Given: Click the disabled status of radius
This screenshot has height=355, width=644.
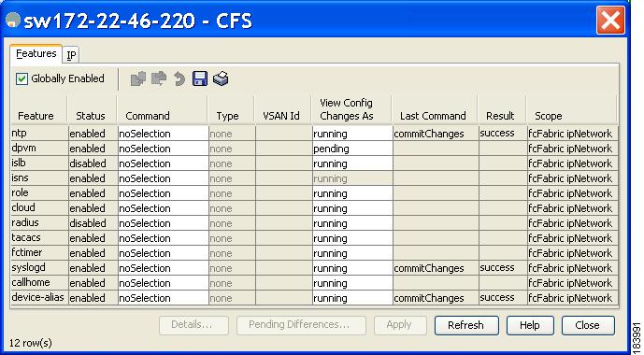Looking at the screenshot, I should pyautogui.click(x=93, y=223).
